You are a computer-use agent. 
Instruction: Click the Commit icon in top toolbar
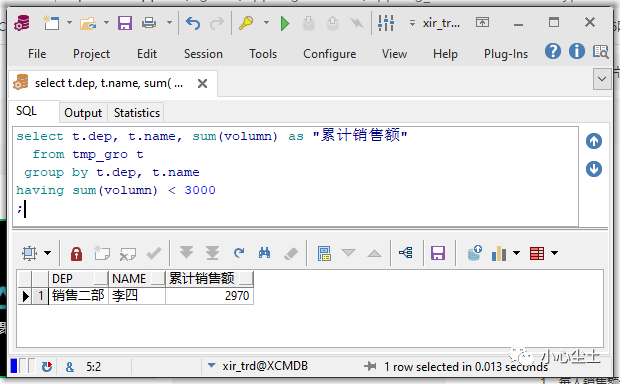point(308,23)
